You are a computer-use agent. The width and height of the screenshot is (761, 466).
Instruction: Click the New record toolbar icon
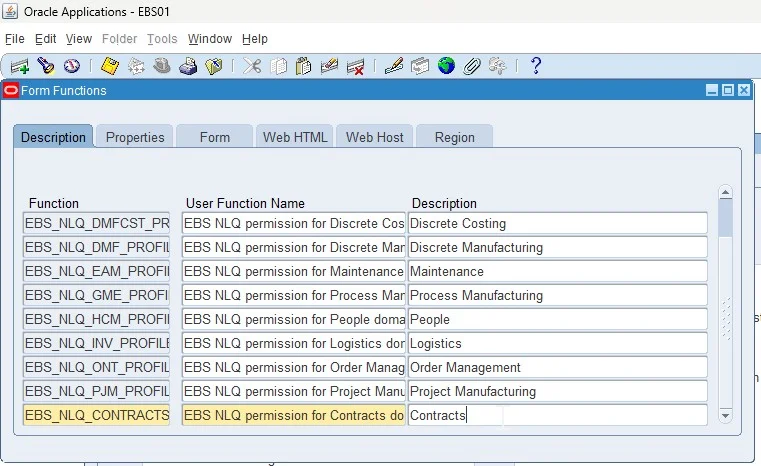pos(20,66)
